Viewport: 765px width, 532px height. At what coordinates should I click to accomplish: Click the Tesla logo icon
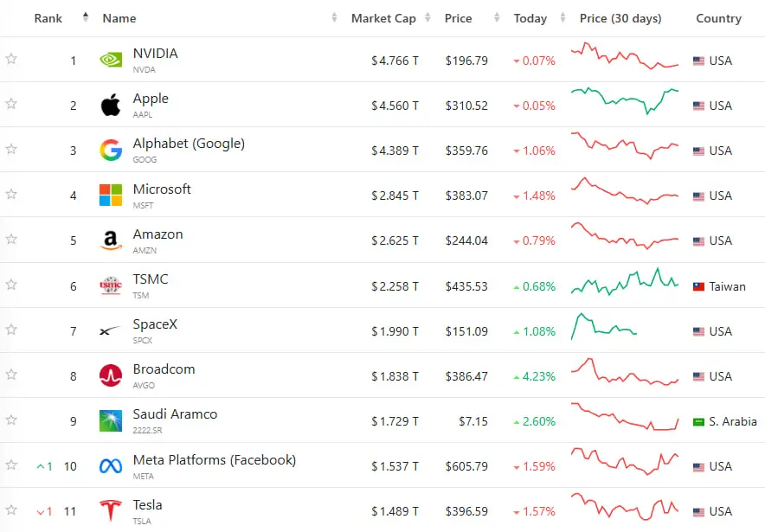click(x=111, y=510)
